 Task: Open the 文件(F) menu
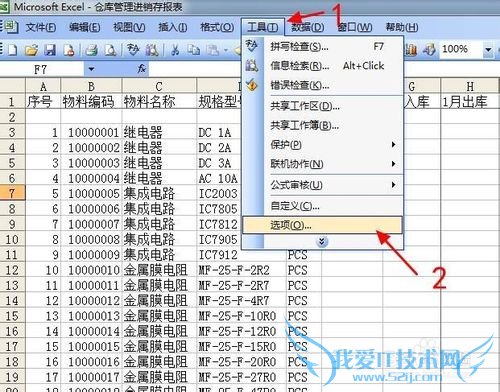click(x=41, y=27)
